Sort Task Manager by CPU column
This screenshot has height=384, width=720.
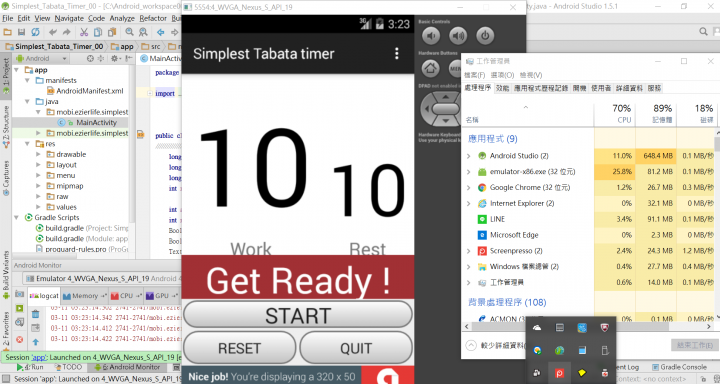(615, 113)
